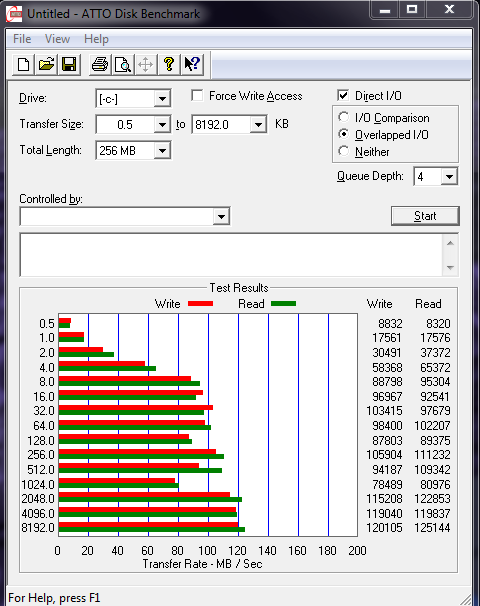Open the Controlled by combo box

tap(125, 216)
